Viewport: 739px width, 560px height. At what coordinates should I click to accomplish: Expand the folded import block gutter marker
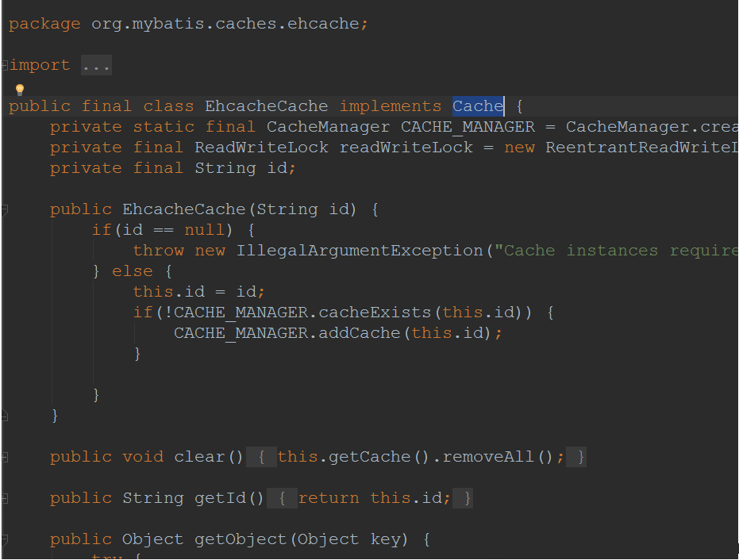pos(5,65)
